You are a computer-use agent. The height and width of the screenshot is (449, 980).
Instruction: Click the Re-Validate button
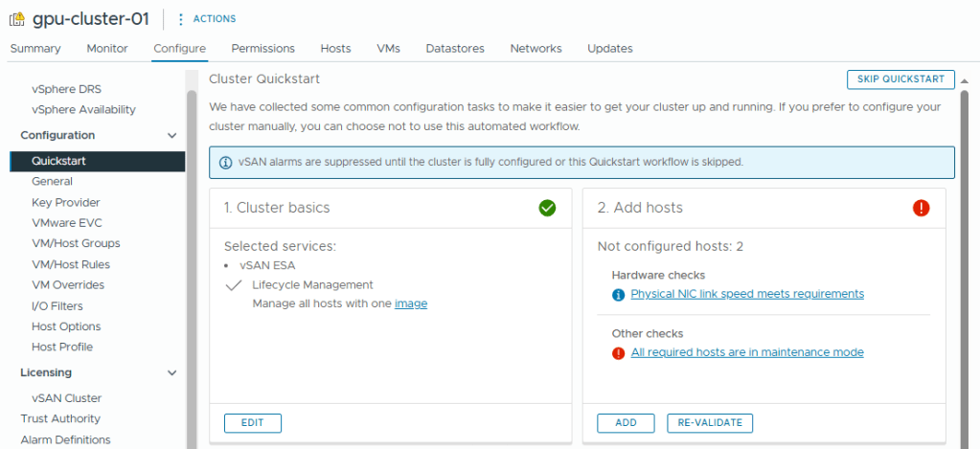click(x=709, y=423)
